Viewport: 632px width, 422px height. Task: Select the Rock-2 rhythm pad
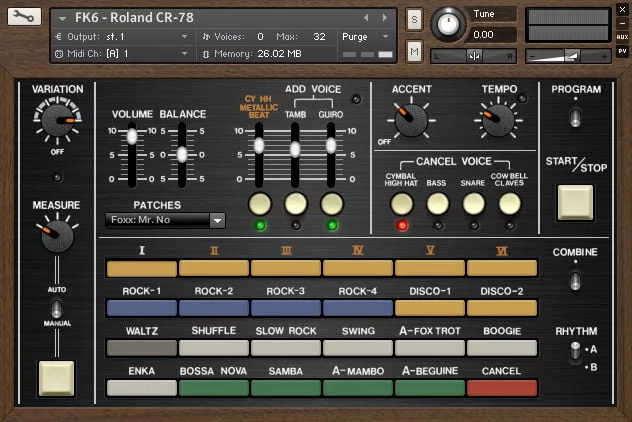pos(214,308)
